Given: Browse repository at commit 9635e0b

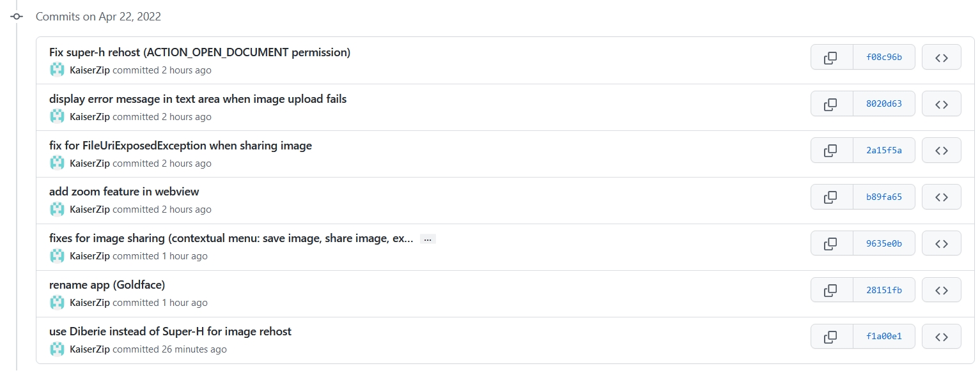Looking at the screenshot, I should (x=941, y=244).
